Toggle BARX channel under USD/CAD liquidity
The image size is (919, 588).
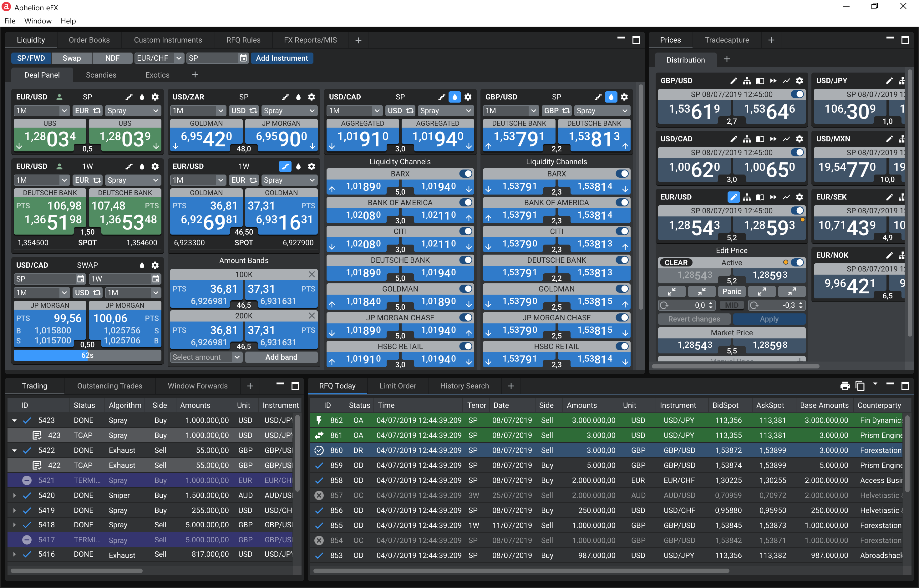[466, 174]
